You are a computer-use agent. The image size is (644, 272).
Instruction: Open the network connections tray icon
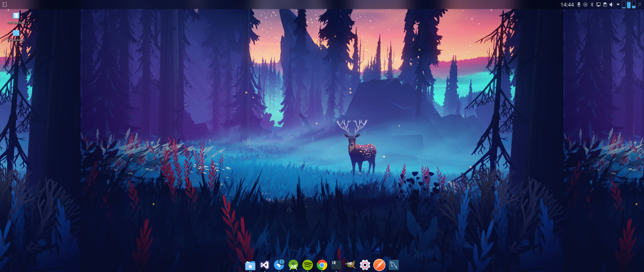(x=598, y=4)
